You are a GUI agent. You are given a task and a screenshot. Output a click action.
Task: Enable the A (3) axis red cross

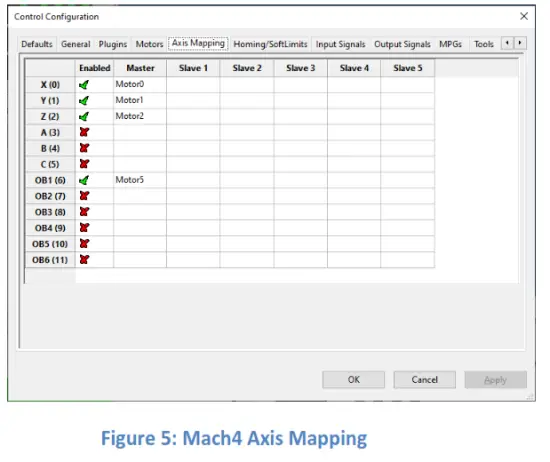click(x=84, y=132)
